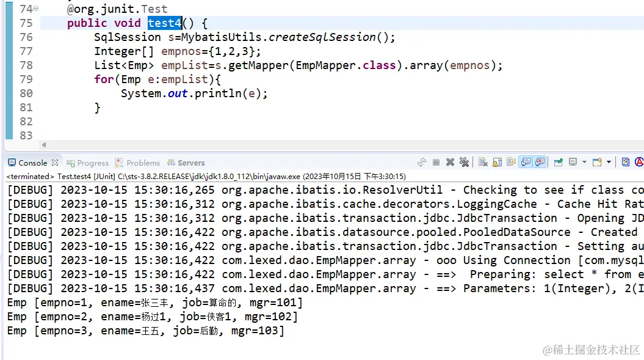Remove launch with the single X icon
This screenshot has width=644, height=360.
tap(450, 163)
